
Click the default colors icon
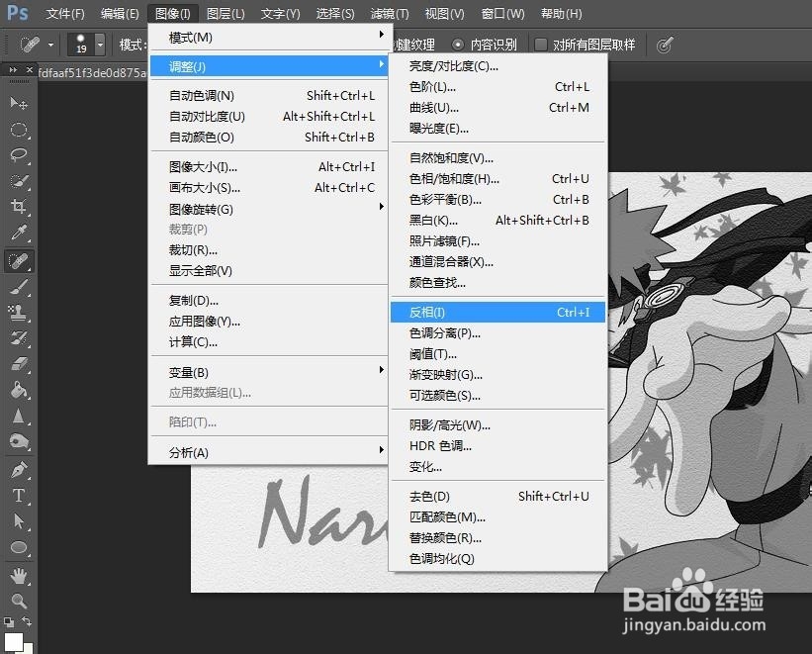click(9, 621)
